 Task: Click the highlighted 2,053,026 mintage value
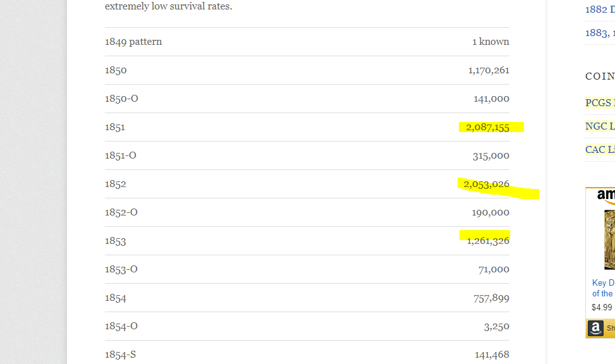click(x=486, y=184)
